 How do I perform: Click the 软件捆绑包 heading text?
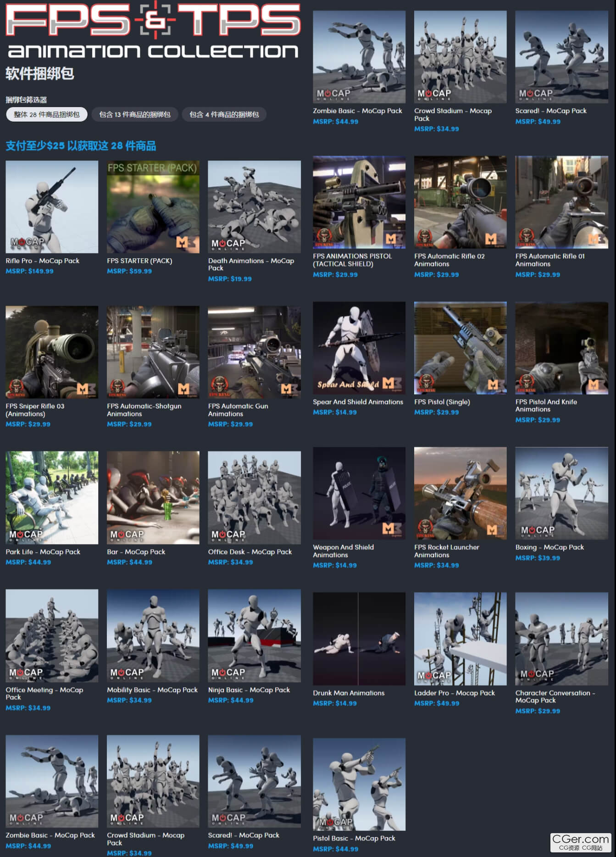[40, 73]
